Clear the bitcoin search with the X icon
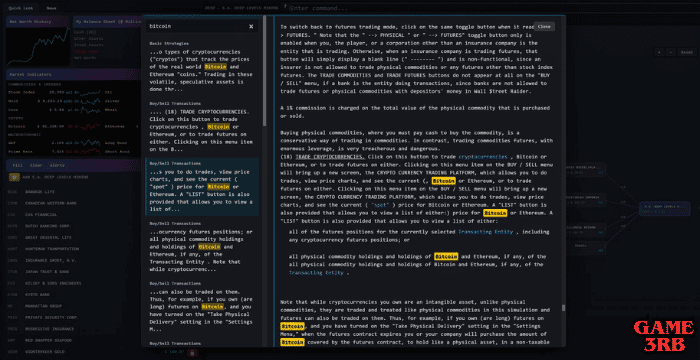This screenshot has width=700, height=360. [251, 26]
